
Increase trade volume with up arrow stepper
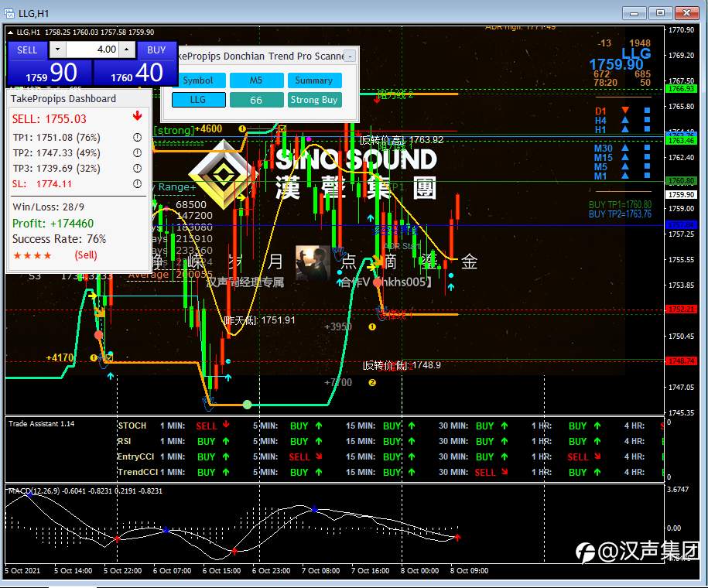coord(127,50)
